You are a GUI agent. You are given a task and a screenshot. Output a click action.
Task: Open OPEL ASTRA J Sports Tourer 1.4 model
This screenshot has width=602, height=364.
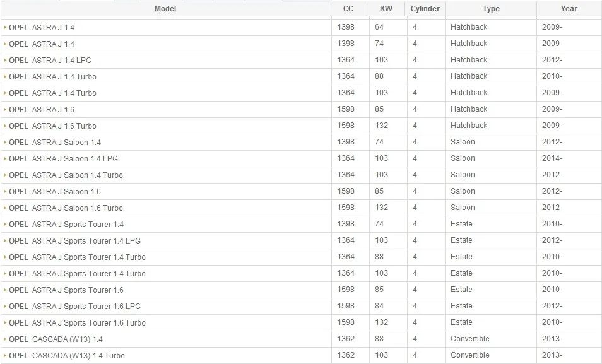66,225
